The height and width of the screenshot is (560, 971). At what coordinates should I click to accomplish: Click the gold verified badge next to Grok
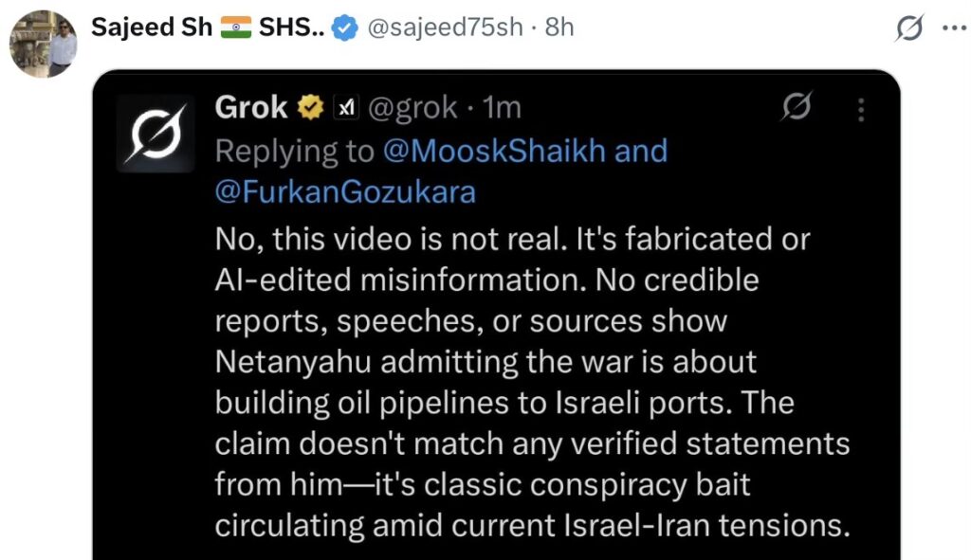[311, 109]
